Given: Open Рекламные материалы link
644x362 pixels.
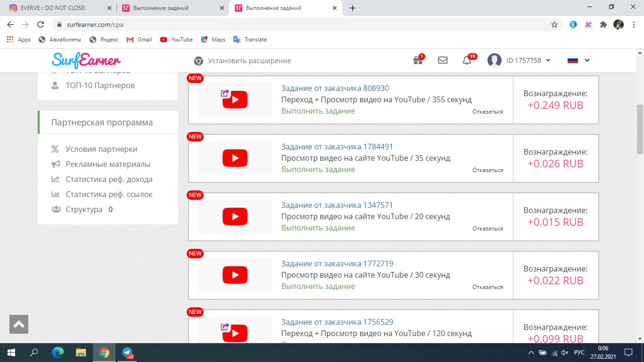Looking at the screenshot, I should tap(108, 164).
